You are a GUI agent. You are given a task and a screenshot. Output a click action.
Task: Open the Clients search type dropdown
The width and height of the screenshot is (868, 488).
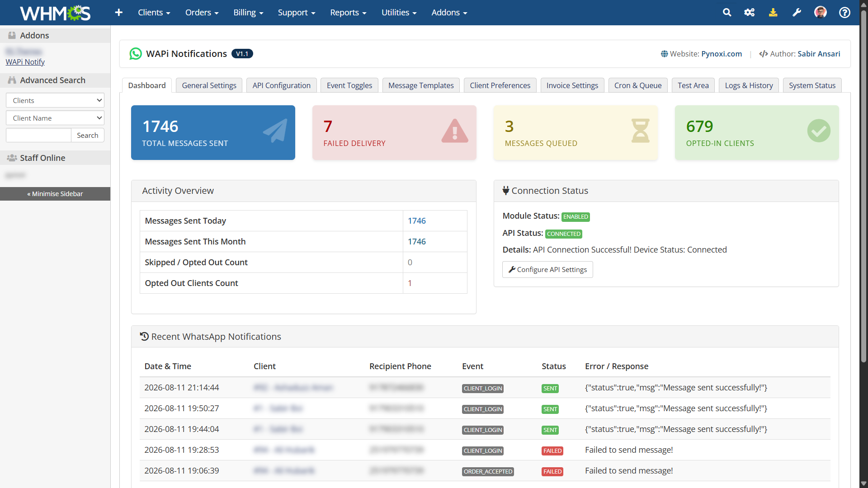point(55,100)
